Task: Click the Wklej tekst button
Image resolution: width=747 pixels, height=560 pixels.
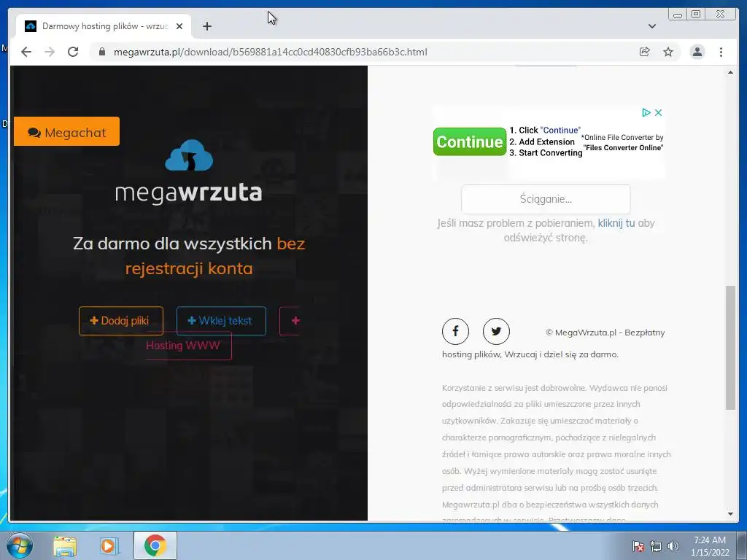Action: (x=221, y=321)
